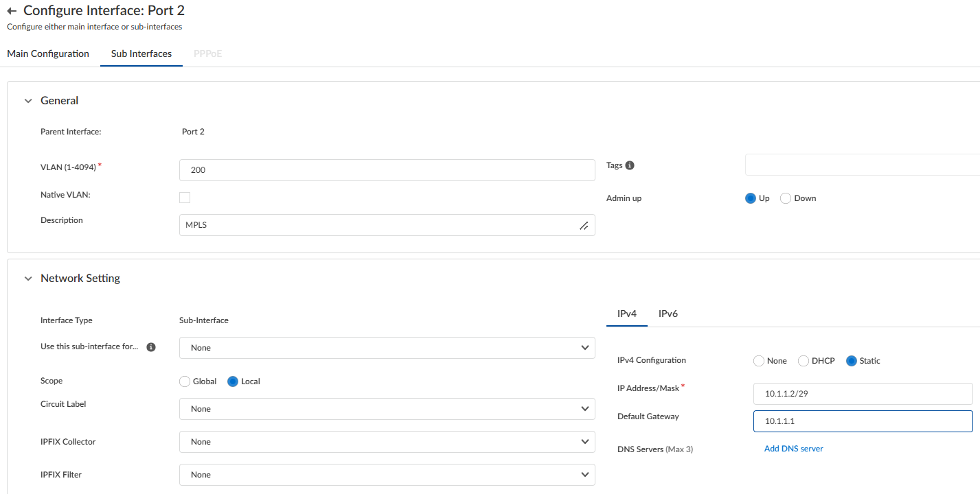Click the Description field resize handle
This screenshot has width=980, height=494.
point(584,225)
